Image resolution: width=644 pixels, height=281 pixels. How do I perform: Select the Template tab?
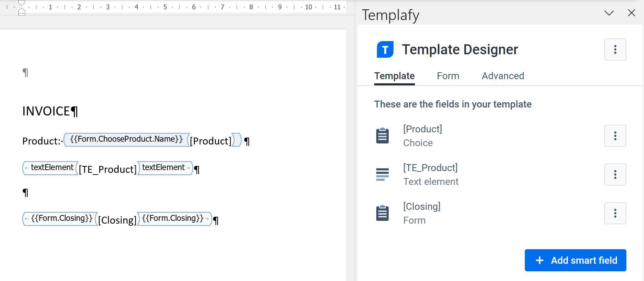pyautogui.click(x=394, y=76)
